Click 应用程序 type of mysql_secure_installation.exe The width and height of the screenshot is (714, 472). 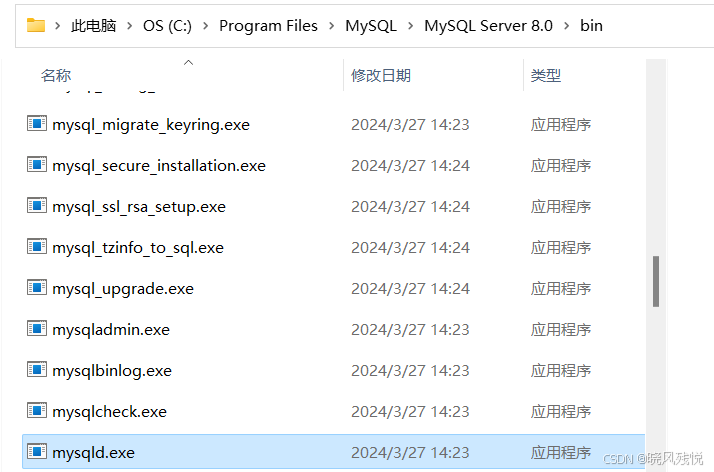pyautogui.click(x=561, y=166)
